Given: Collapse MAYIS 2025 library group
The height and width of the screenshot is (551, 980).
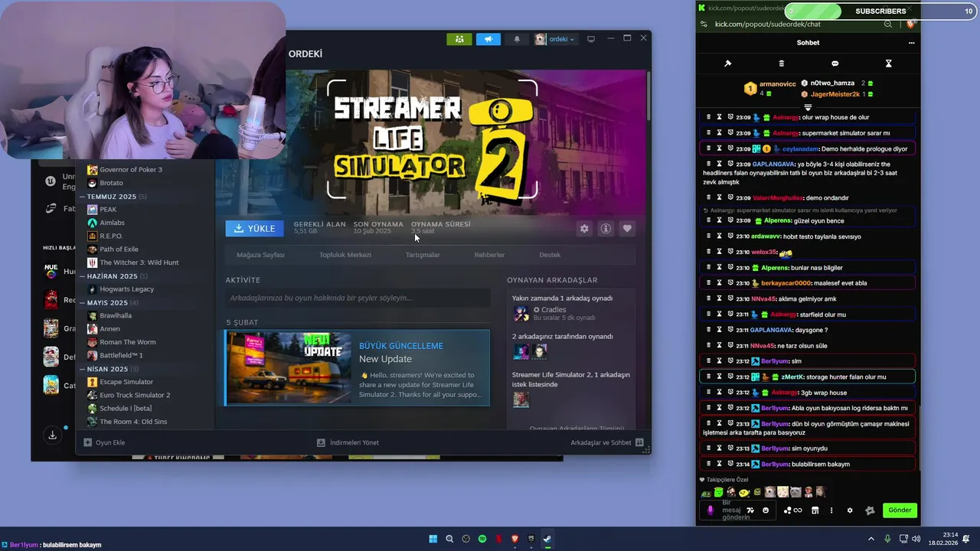Looking at the screenshot, I should (x=107, y=303).
